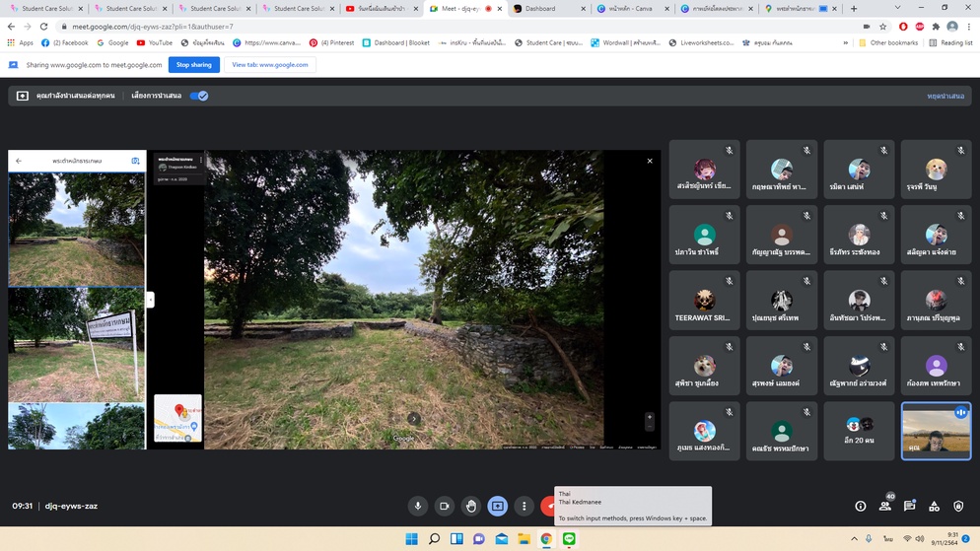Bookmark this page with star icon
The height and width of the screenshot is (551, 980).
pyautogui.click(x=883, y=27)
